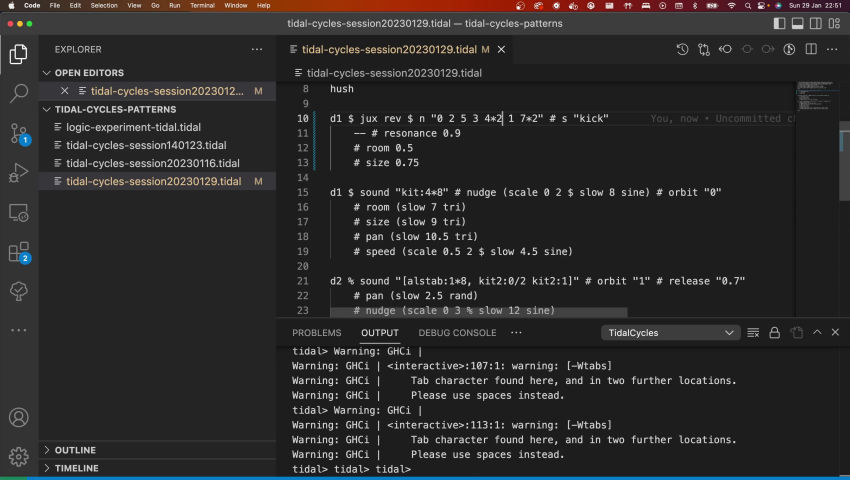Split the editor to the right
This screenshot has width=850, height=480.
tap(811, 49)
